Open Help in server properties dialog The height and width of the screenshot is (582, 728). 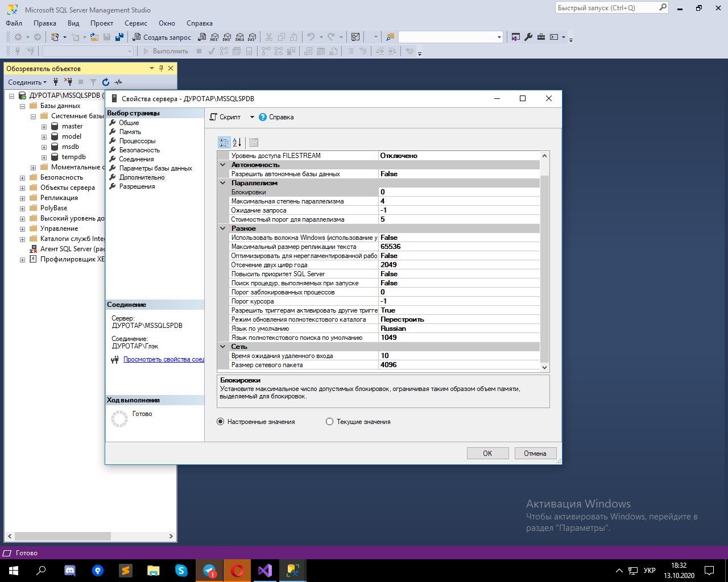tap(276, 117)
